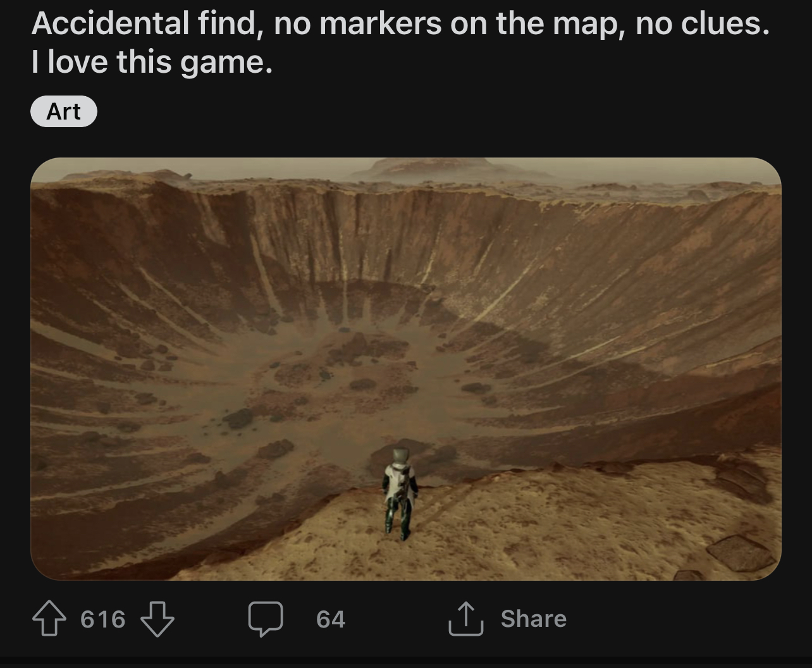Click the 64 comments count
812x668 pixels.
pyautogui.click(x=331, y=619)
